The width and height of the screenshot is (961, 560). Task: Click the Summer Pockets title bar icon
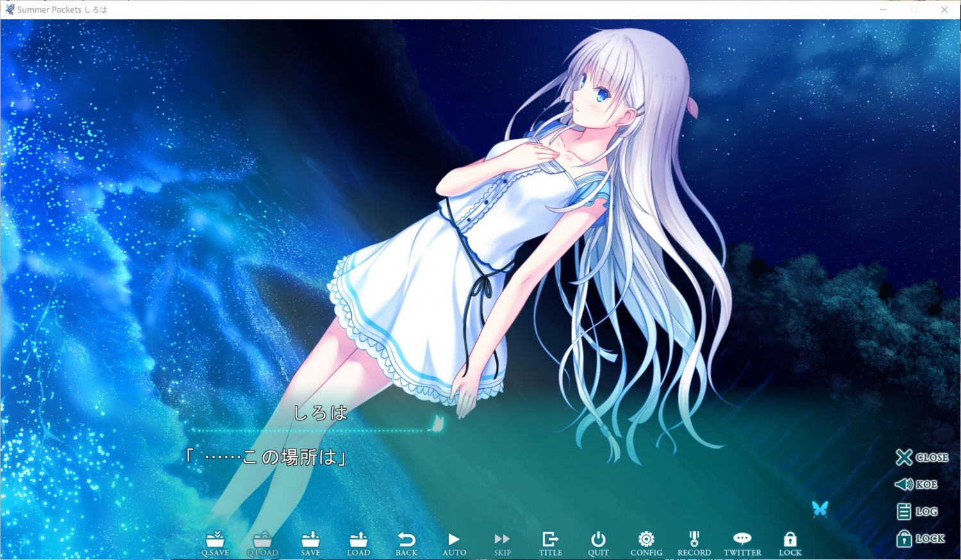(9, 10)
